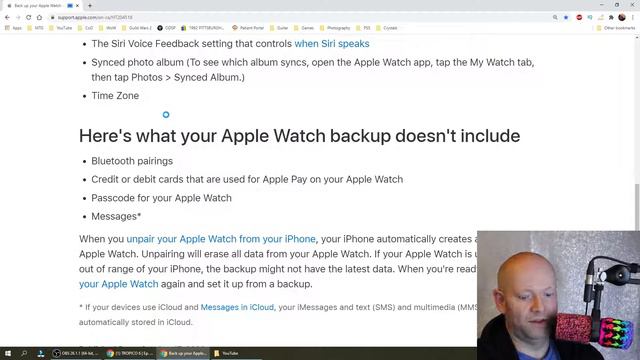Image resolution: width=640 pixels, height=360 pixels.
Task: Click the teal extension icon in the toolbar
Action: [x=590, y=18]
